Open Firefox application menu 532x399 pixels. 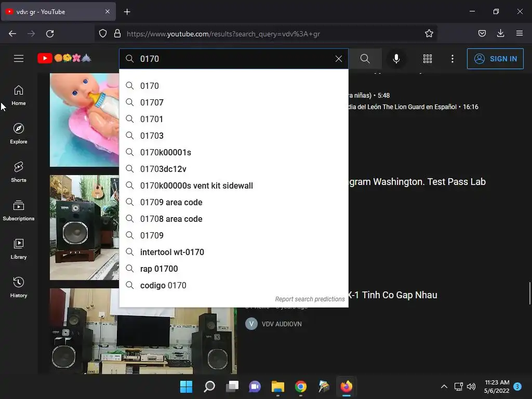pyautogui.click(x=519, y=34)
